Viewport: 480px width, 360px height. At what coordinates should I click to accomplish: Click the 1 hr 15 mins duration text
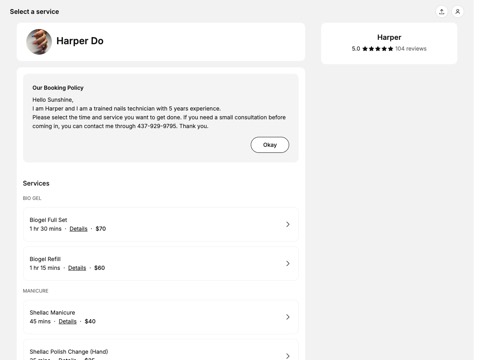(45, 268)
